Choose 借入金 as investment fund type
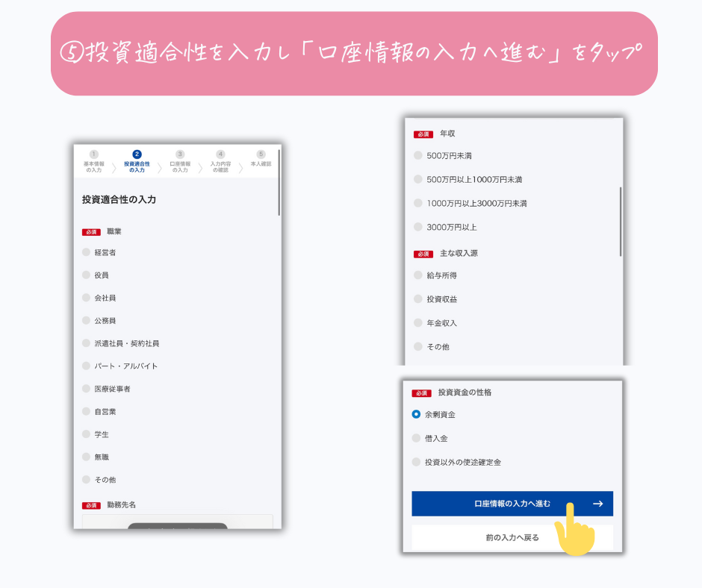702x588 pixels. (417, 438)
